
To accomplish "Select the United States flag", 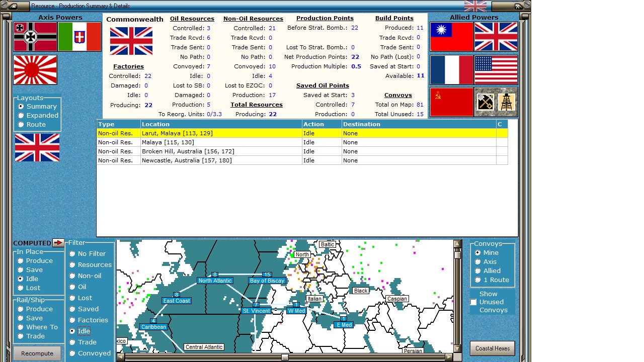I will click(496, 70).
